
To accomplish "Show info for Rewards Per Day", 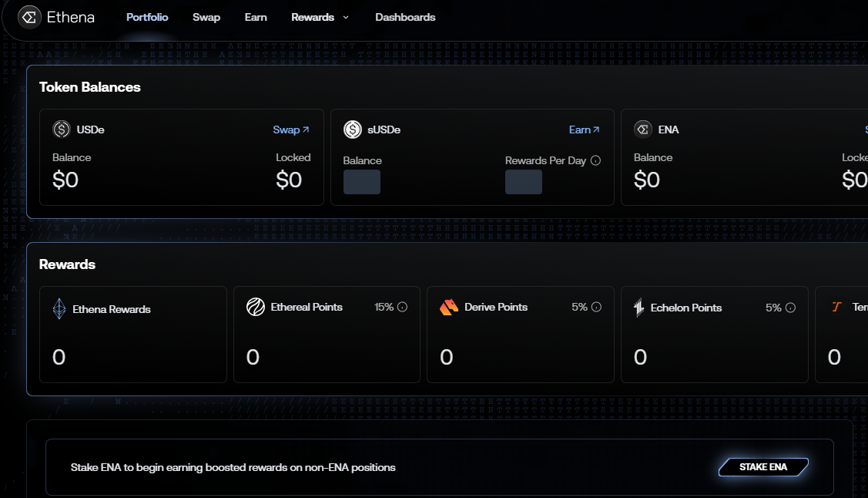I will coord(595,160).
